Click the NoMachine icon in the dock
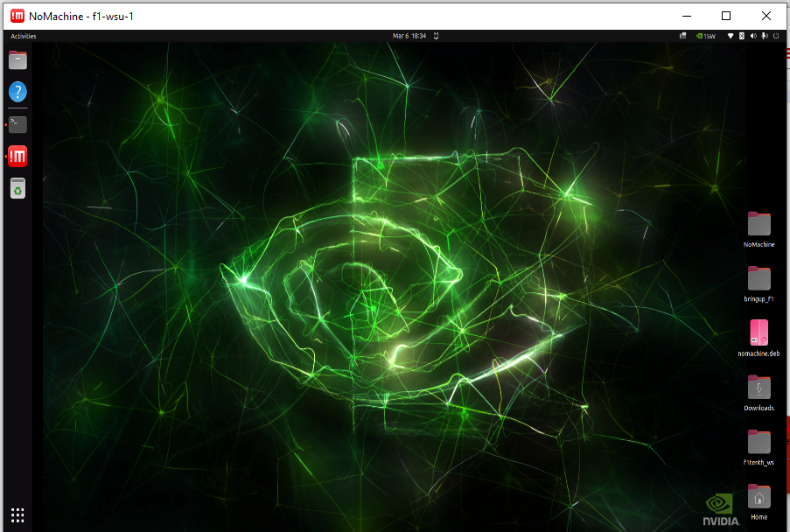Image resolution: width=790 pixels, height=532 pixels. click(x=17, y=157)
